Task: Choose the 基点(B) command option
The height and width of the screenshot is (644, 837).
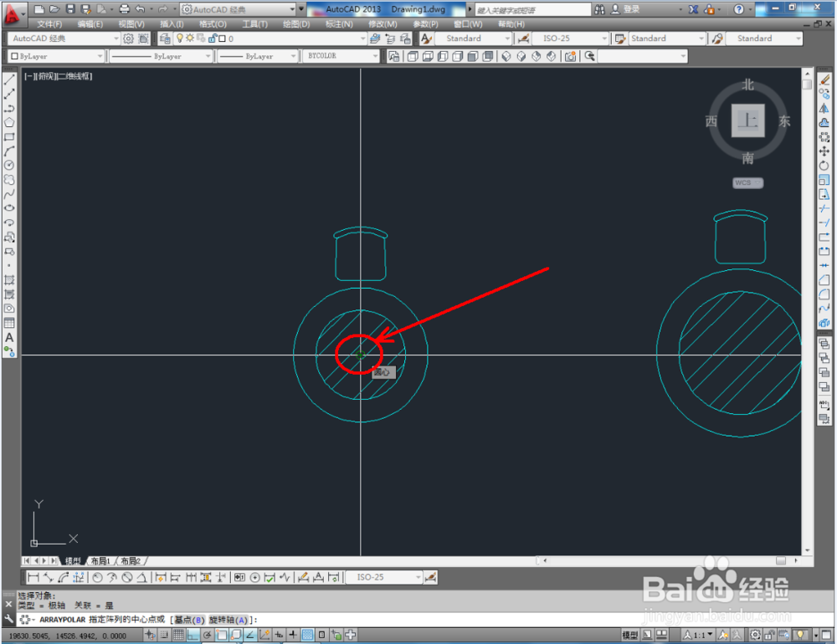Action: click(189, 620)
